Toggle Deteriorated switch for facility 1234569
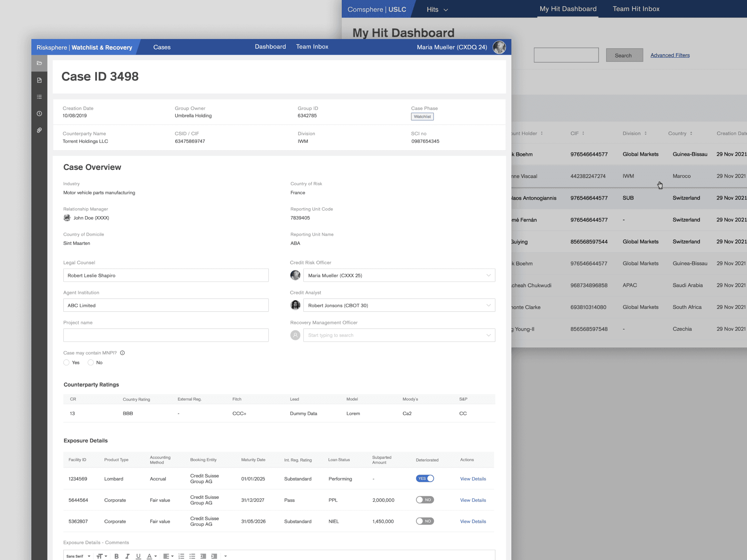This screenshot has width=747, height=560. [x=425, y=478]
